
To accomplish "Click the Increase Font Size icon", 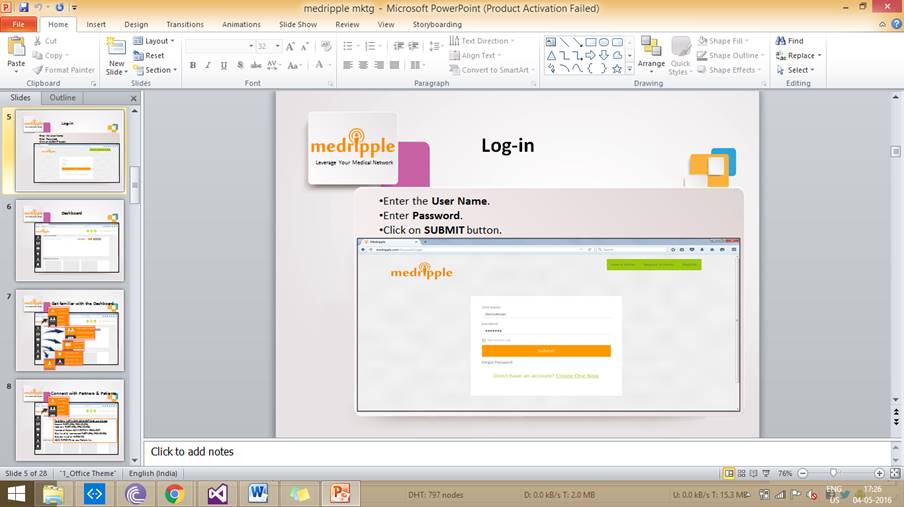I will 291,46.
